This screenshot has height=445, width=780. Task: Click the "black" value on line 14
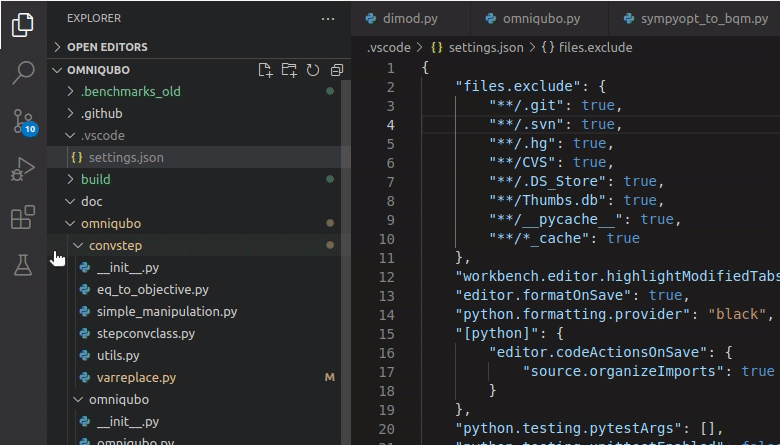coord(737,314)
